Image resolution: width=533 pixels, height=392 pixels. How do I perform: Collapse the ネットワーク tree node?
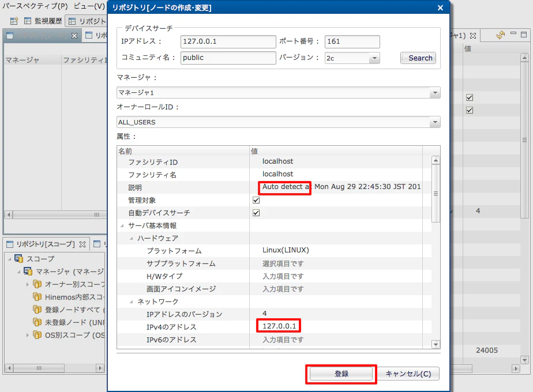pos(131,301)
